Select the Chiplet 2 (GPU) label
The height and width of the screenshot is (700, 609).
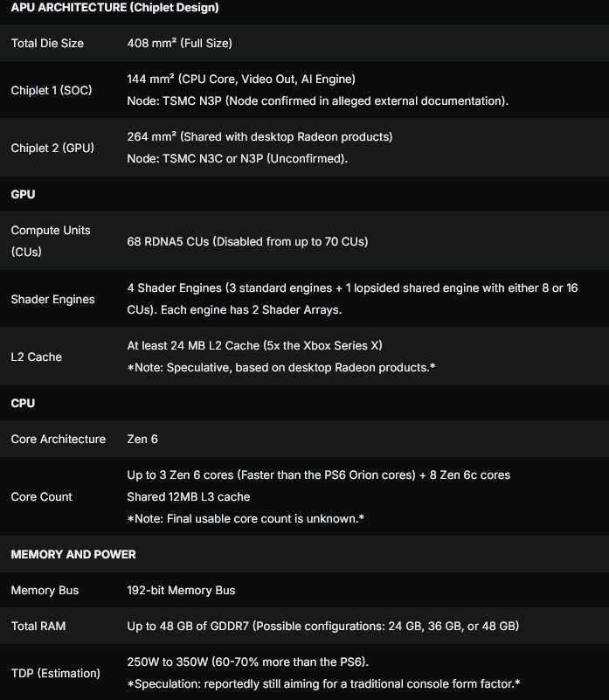[x=52, y=148]
